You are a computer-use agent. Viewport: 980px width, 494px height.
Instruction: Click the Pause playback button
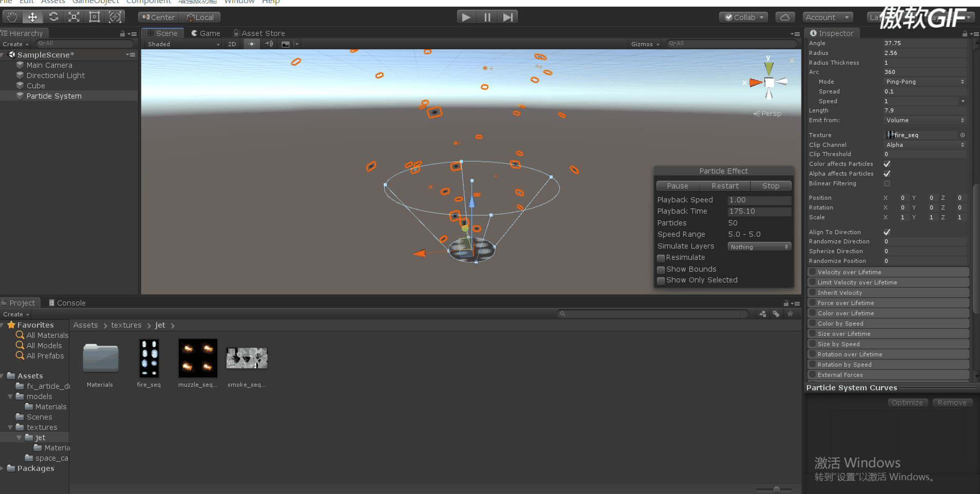(x=487, y=17)
